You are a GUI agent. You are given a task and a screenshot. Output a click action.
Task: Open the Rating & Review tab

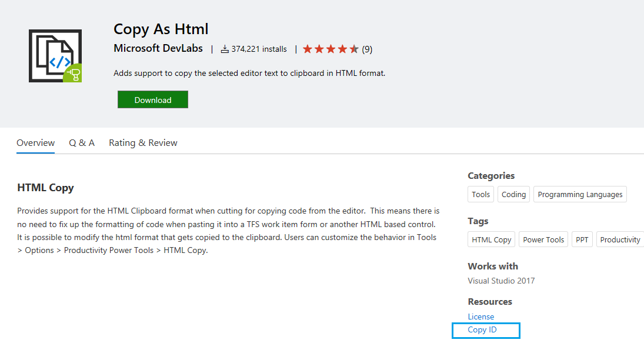click(x=143, y=142)
